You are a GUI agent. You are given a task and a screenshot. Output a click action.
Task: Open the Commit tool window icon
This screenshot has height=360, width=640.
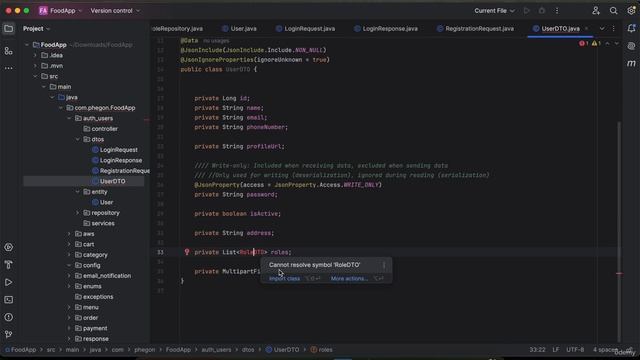9,51
